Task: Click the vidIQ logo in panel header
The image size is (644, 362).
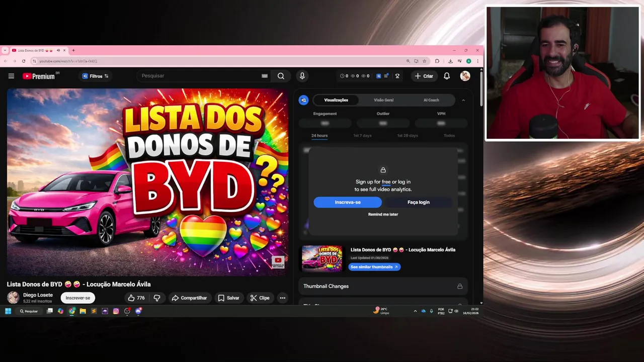Action: tap(303, 100)
